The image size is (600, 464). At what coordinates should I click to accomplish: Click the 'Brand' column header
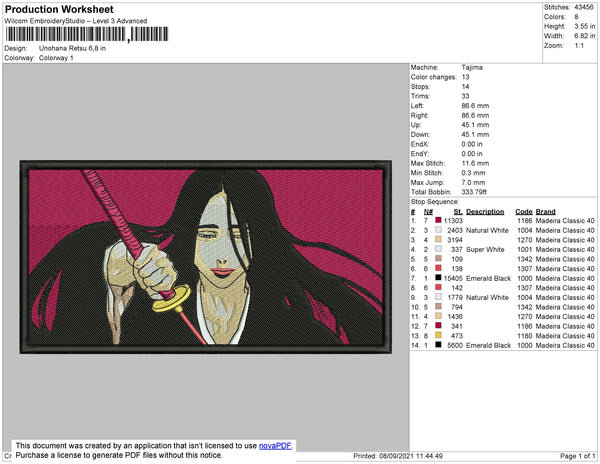pos(545,212)
